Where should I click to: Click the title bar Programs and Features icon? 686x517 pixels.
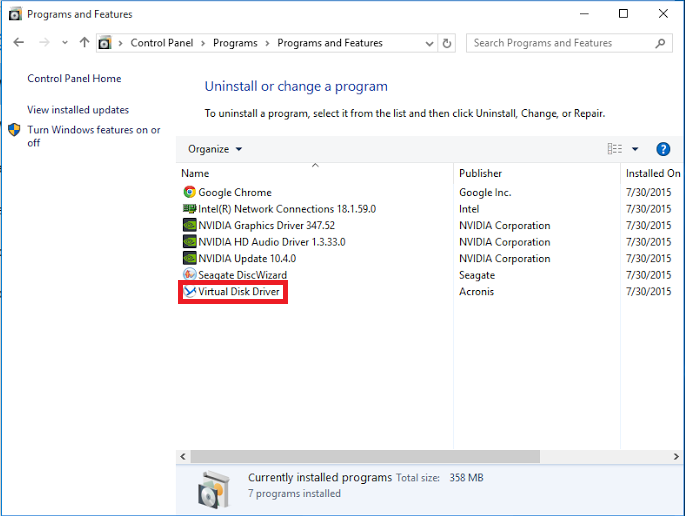[15, 14]
